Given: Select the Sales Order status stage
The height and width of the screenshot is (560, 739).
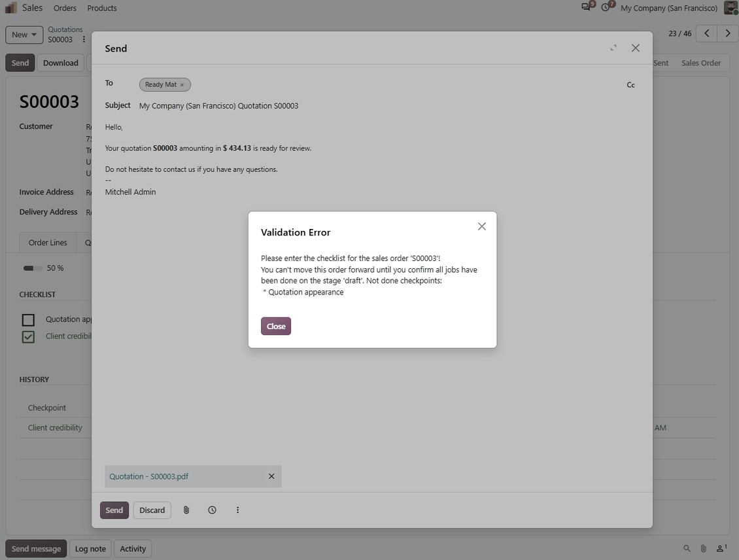Looking at the screenshot, I should tap(701, 63).
